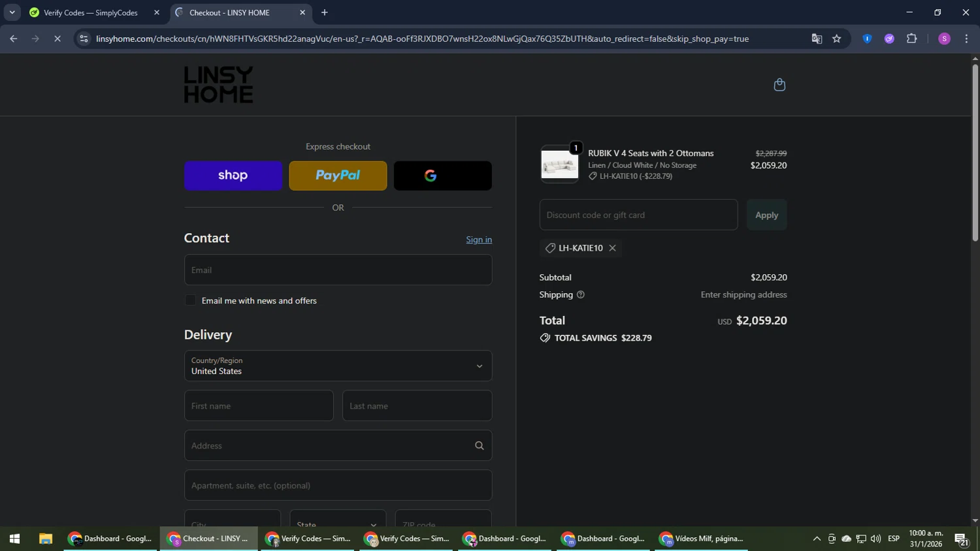Click the Apply discount button
Screen dimensions: 980x551
(x=766, y=215)
